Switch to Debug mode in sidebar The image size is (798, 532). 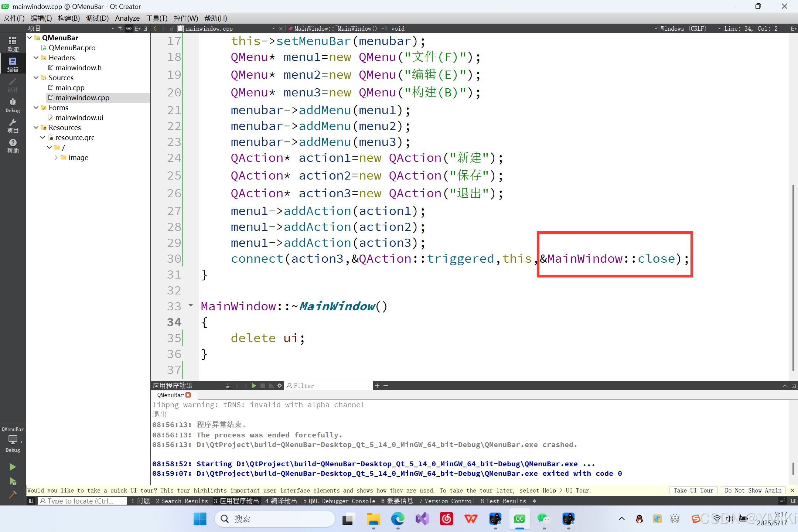point(13,105)
